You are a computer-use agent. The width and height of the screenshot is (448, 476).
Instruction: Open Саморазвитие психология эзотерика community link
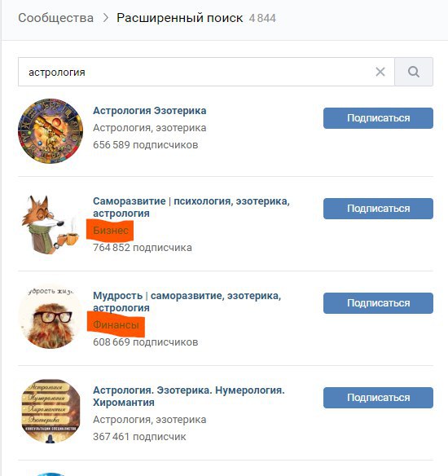click(x=191, y=207)
